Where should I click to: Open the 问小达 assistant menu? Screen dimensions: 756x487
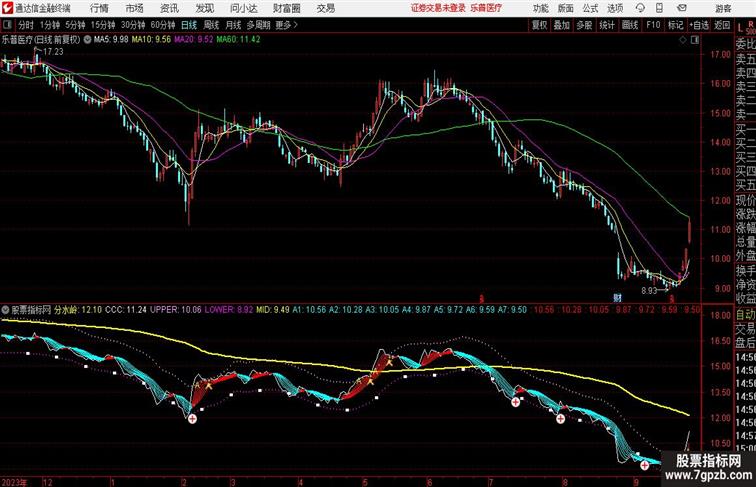243,8
